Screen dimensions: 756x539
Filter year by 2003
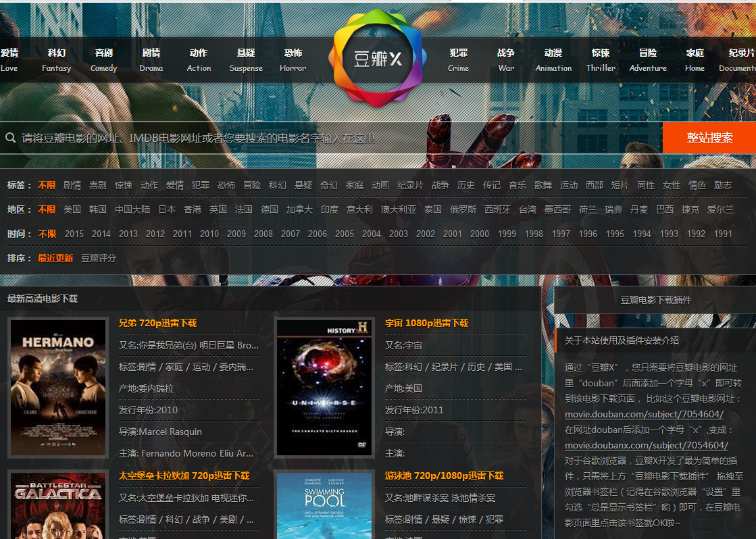[398, 234]
